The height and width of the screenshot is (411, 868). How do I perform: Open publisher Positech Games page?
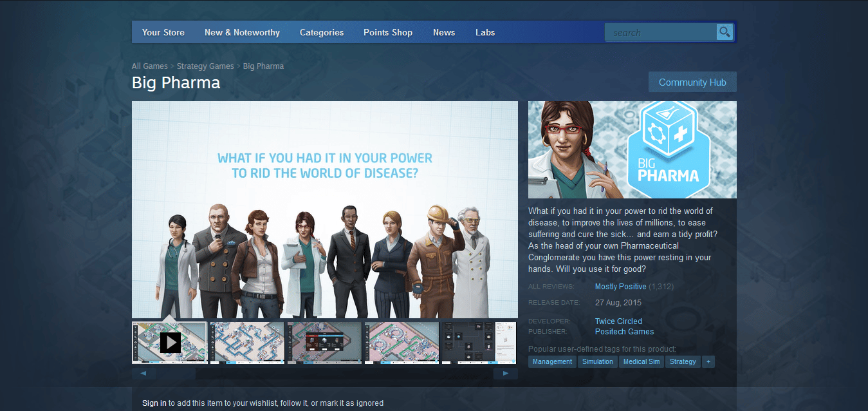pyautogui.click(x=624, y=332)
